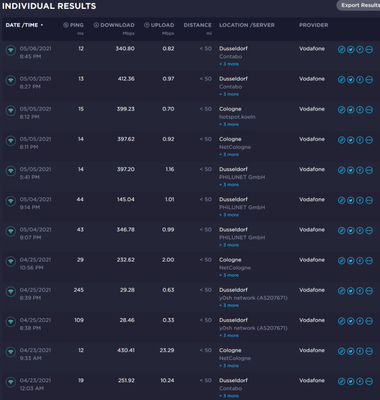Click the Export Results button

click(358, 5)
